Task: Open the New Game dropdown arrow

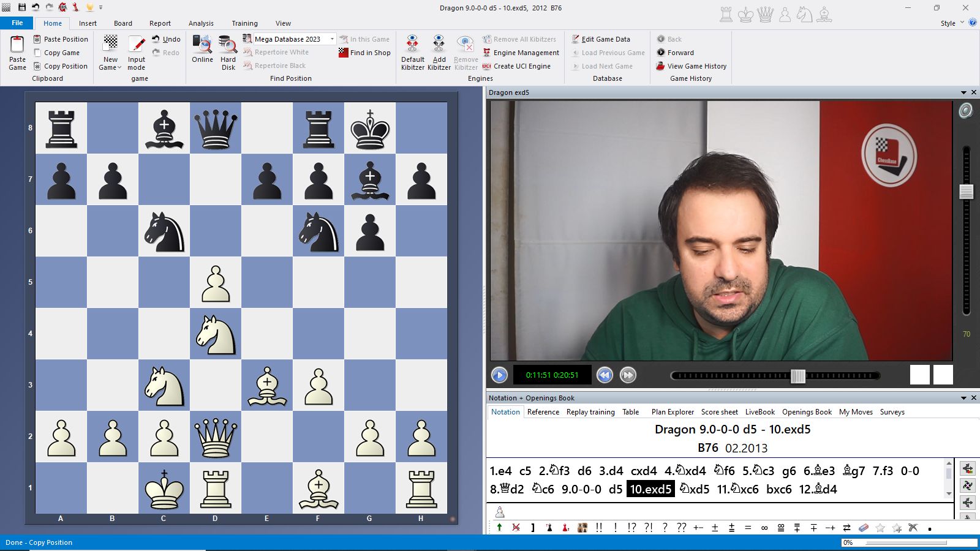Action: pyautogui.click(x=119, y=67)
